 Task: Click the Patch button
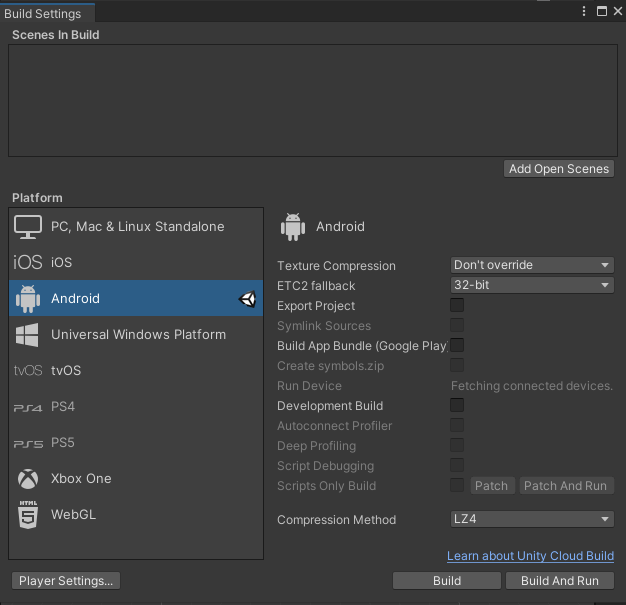click(x=492, y=486)
